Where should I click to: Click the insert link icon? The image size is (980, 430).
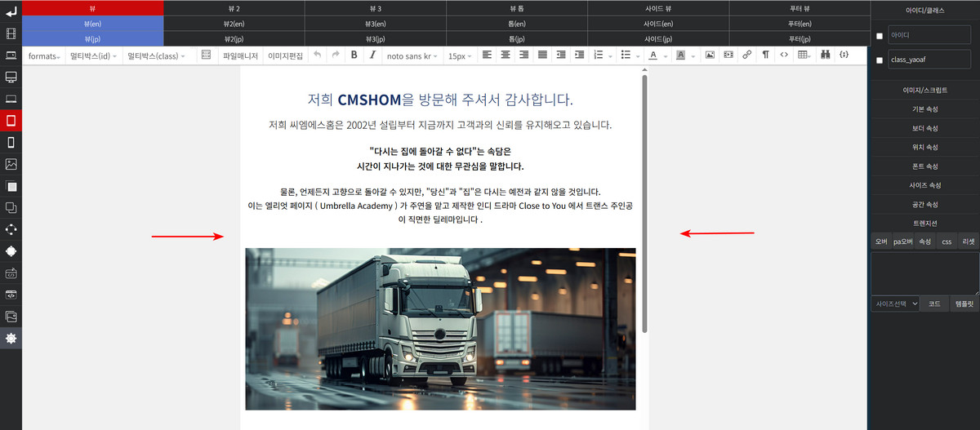746,55
